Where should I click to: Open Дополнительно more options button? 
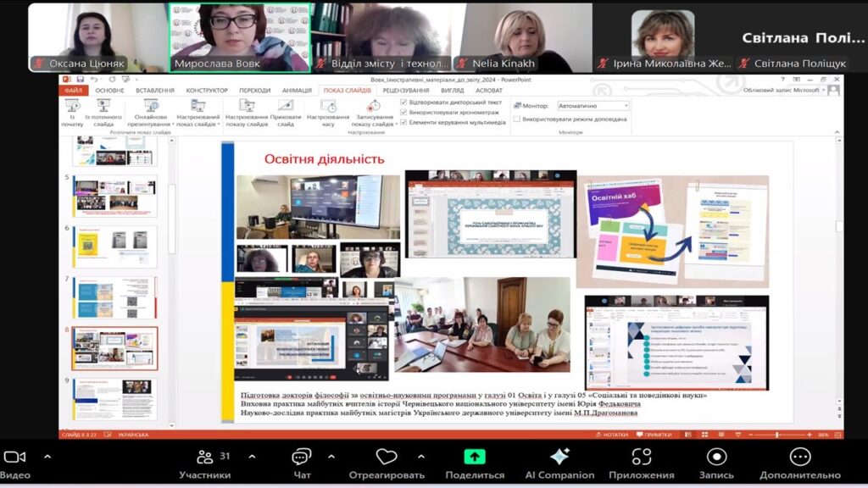point(800,457)
